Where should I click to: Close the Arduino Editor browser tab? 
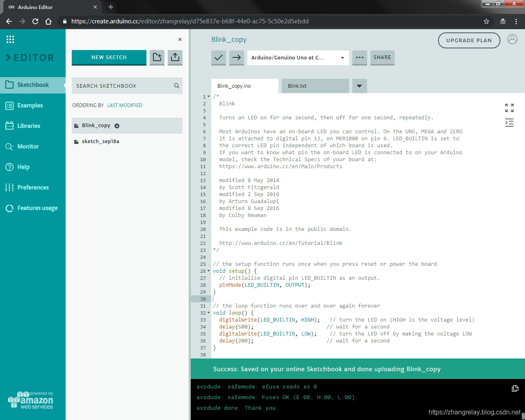(95, 7)
